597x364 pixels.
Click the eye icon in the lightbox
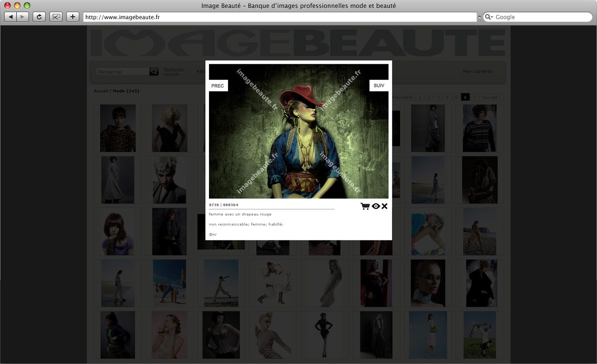pyautogui.click(x=376, y=206)
